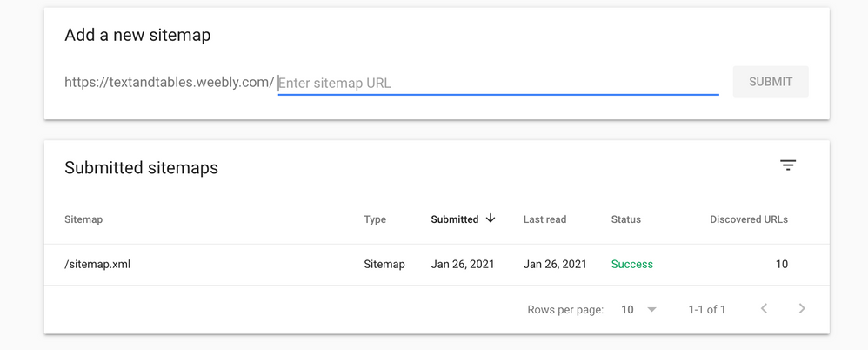The height and width of the screenshot is (350, 868).
Task: Go to the previous page of sitemaps
Action: coord(765,309)
